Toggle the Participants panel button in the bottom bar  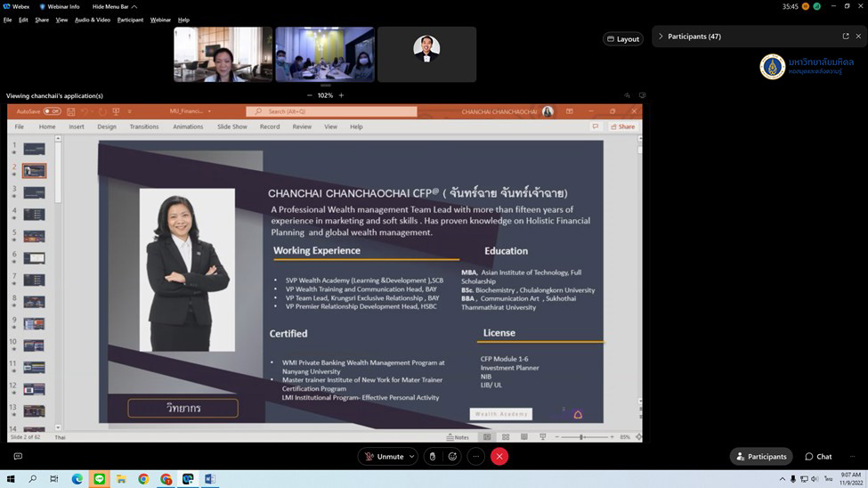tap(761, 457)
